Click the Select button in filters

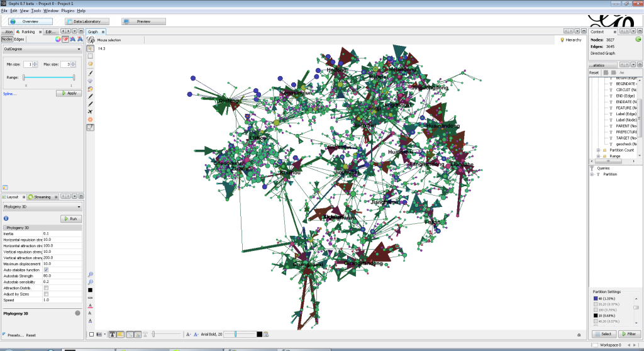tap(603, 334)
